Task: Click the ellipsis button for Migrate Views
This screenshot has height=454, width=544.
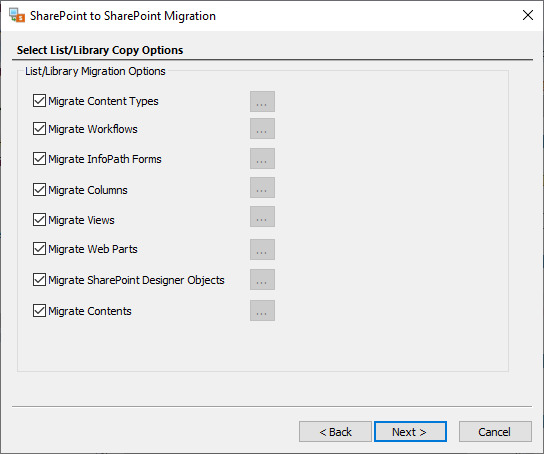Action: (262, 217)
